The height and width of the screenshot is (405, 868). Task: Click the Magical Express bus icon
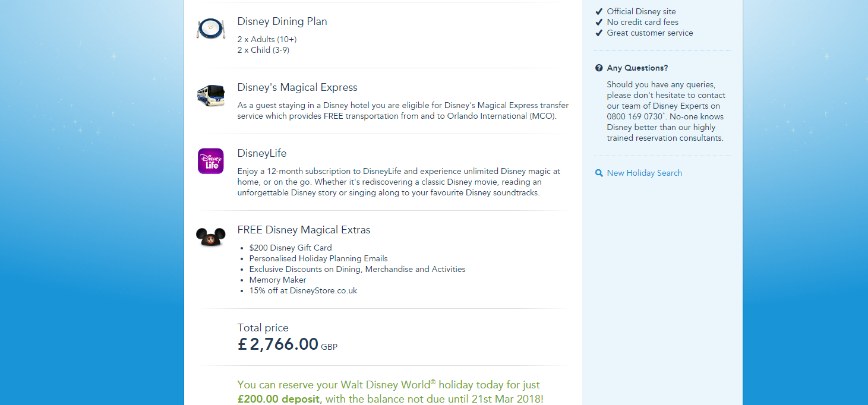pyautogui.click(x=210, y=95)
